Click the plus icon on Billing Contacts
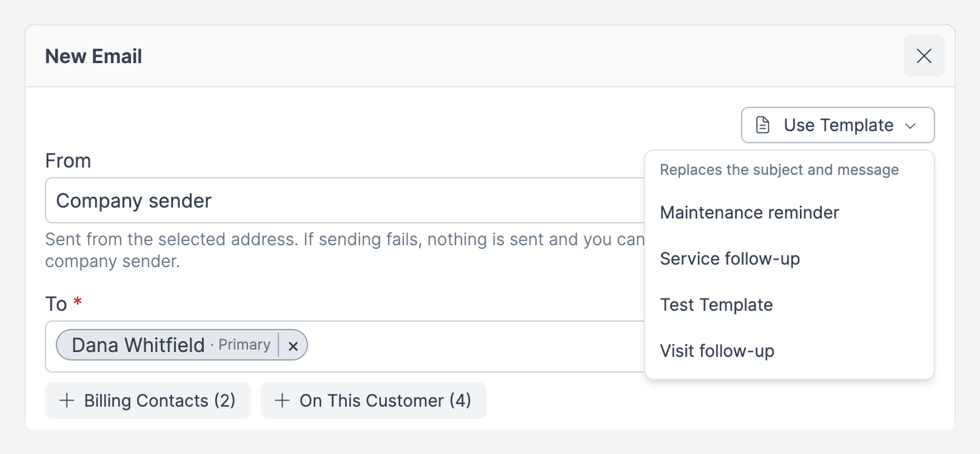 (x=67, y=400)
